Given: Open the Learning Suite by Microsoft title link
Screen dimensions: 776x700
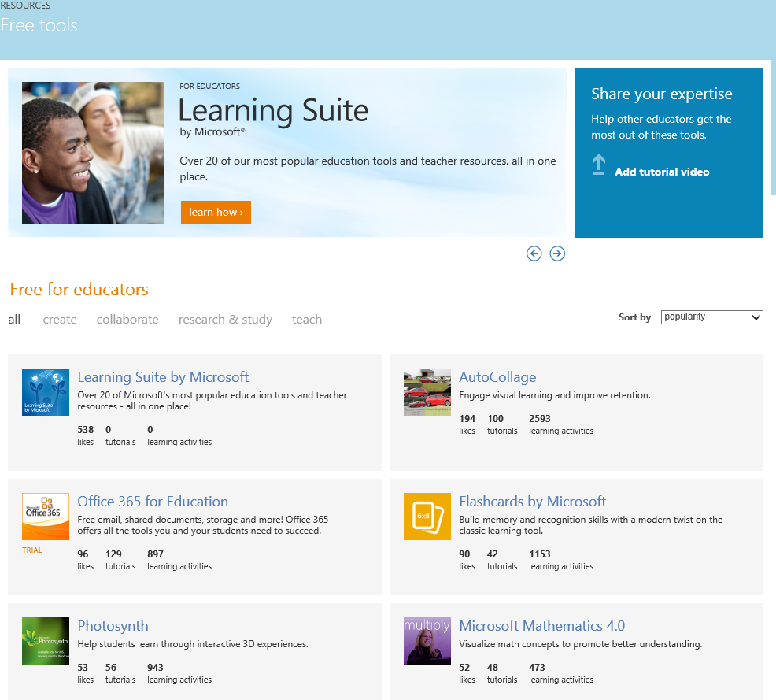Looking at the screenshot, I should [163, 376].
